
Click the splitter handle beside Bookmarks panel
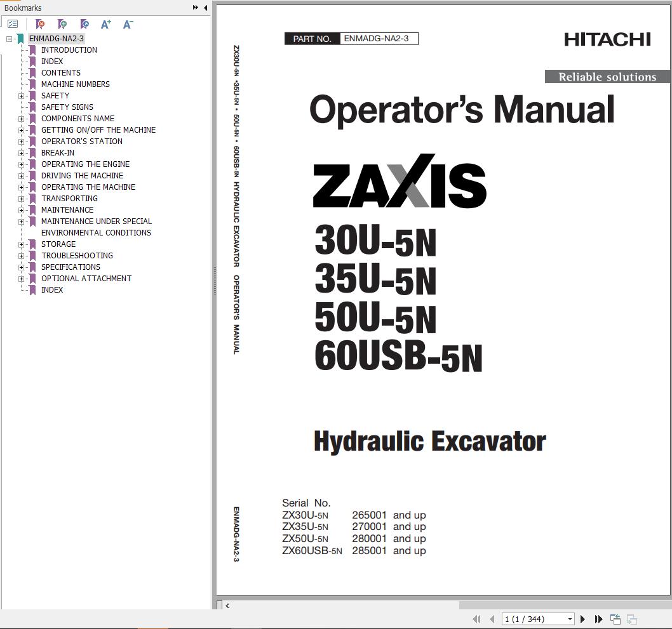coord(214,281)
